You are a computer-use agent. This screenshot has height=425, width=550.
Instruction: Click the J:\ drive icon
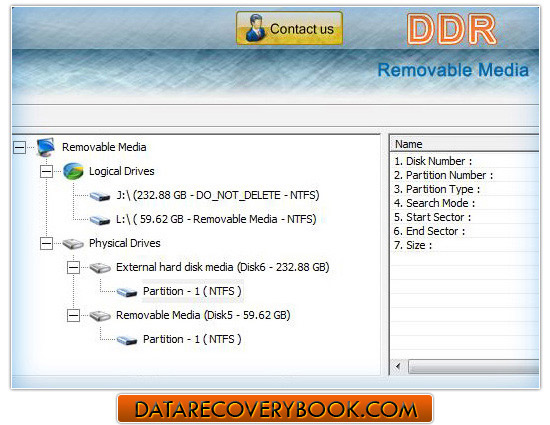coord(100,196)
